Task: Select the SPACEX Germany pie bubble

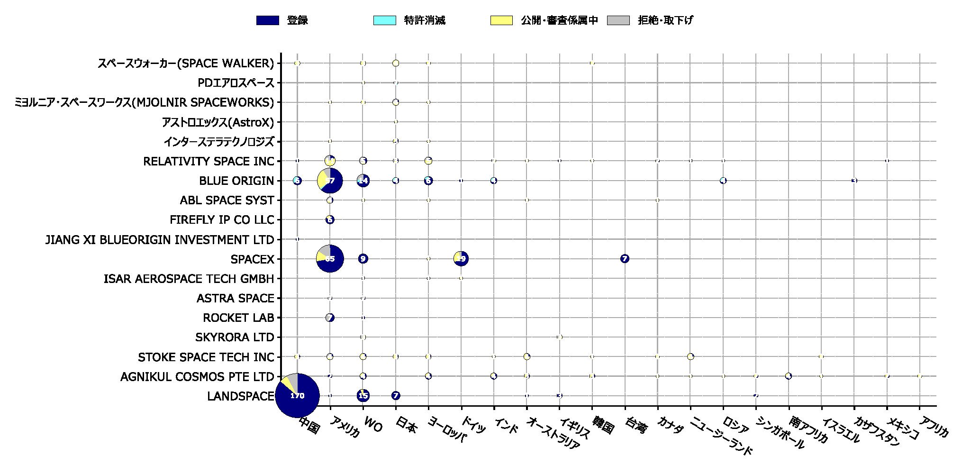Action: pos(461,259)
